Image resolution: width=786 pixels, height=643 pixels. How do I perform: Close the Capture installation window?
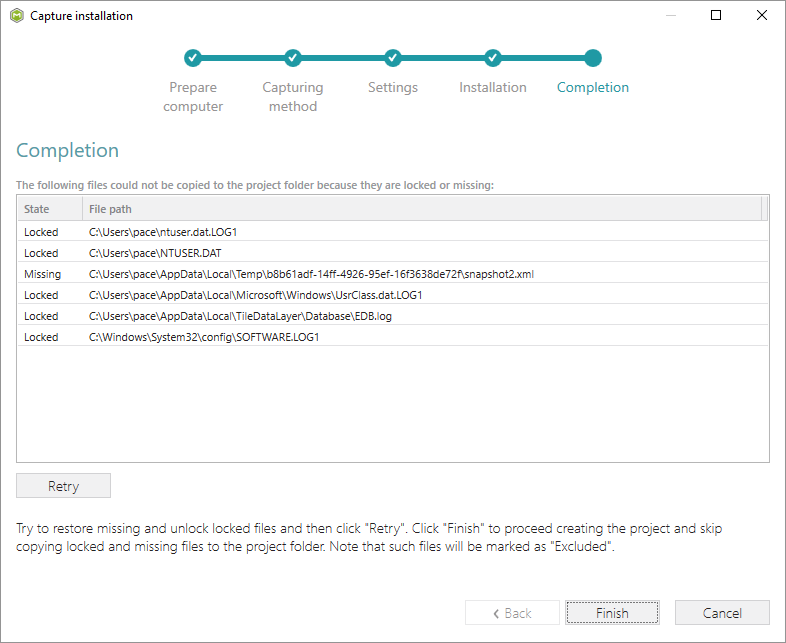762,16
